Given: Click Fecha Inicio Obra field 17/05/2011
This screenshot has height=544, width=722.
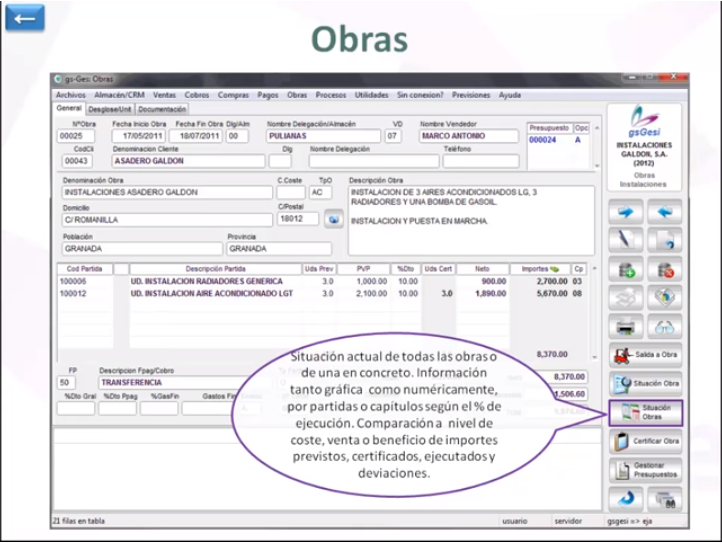Looking at the screenshot, I should pos(139,136).
